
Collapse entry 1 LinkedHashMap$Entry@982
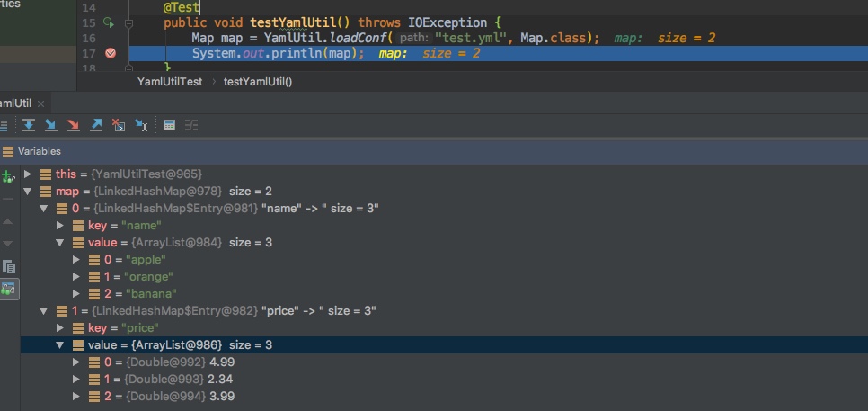coord(44,311)
